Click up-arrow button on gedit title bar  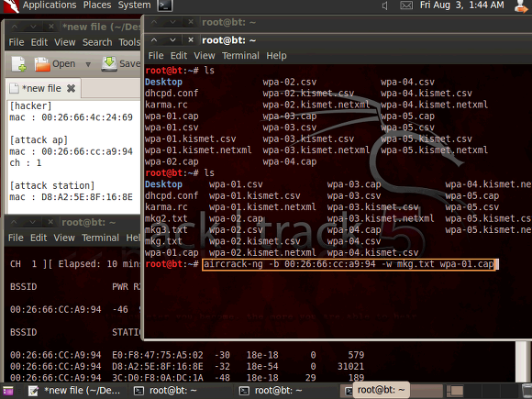pos(15,27)
